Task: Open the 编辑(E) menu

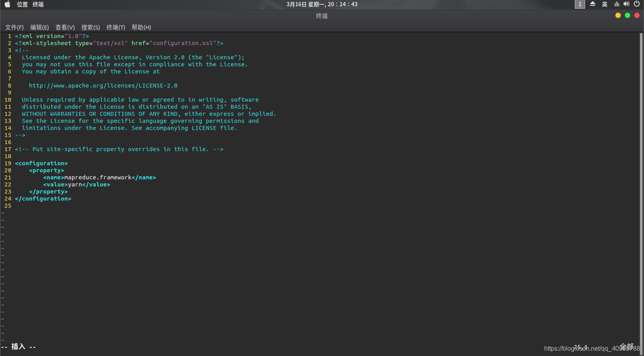Action: (x=40, y=27)
